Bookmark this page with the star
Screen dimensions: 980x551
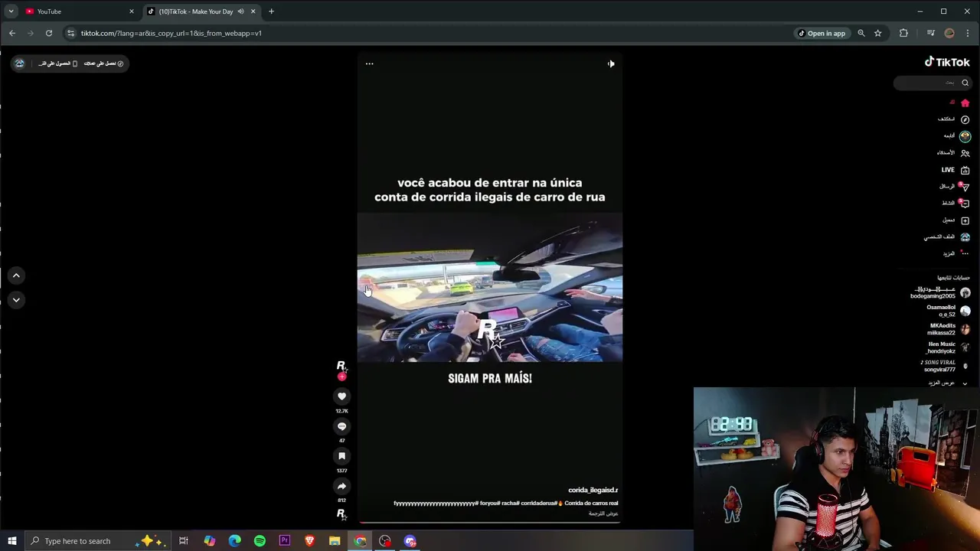[x=878, y=33]
